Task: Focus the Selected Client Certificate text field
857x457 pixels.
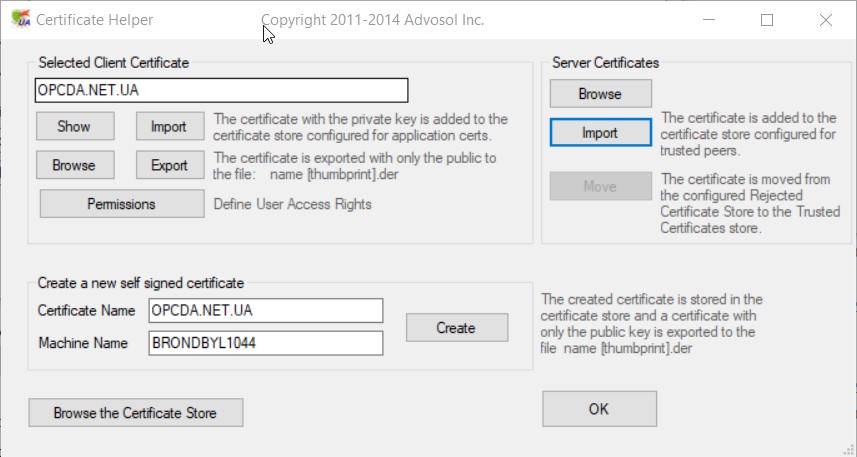Action: pos(221,91)
